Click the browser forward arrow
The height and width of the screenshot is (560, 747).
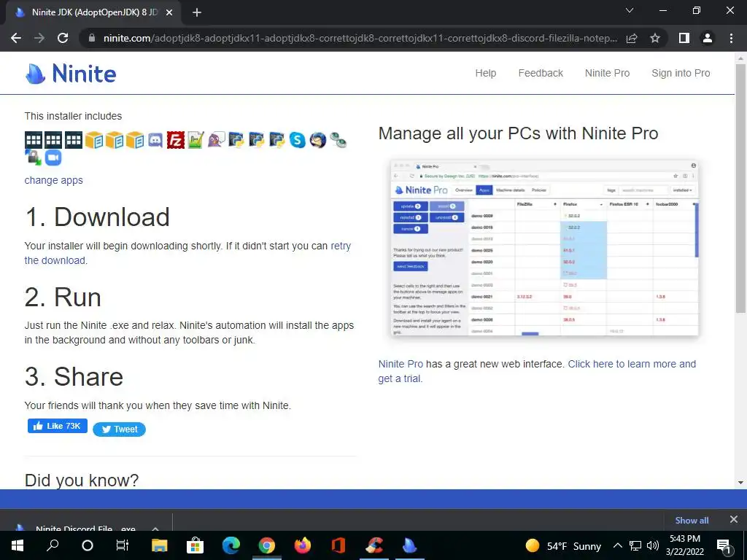tap(39, 38)
